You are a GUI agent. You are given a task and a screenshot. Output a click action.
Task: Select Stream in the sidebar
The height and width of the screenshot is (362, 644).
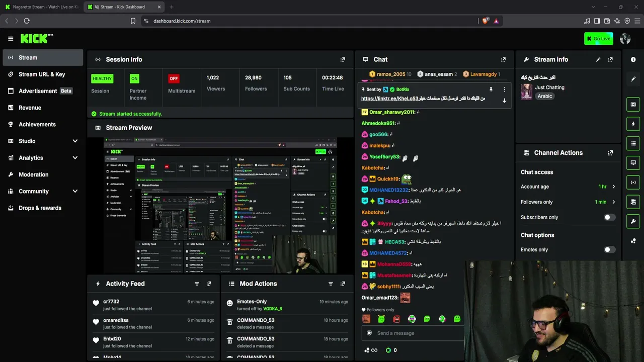pos(43,57)
